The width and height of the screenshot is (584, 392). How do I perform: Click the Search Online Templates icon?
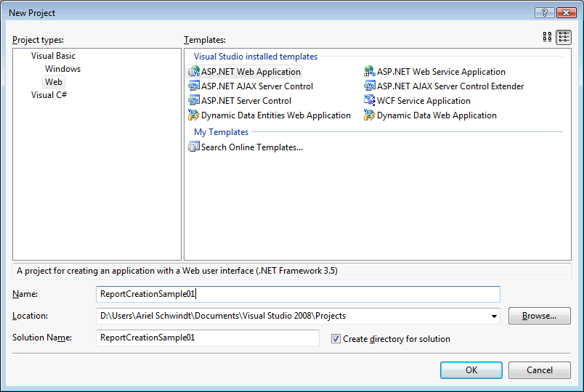(194, 147)
